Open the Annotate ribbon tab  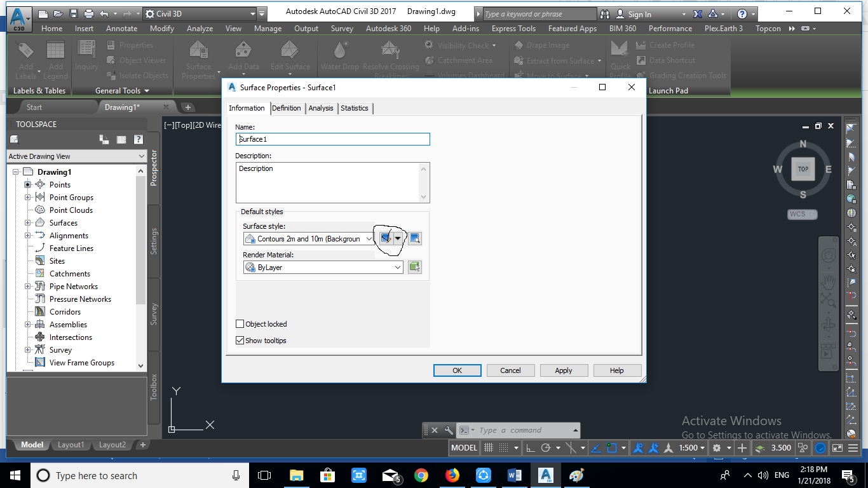pyautogui.click(x=121, y=29)
